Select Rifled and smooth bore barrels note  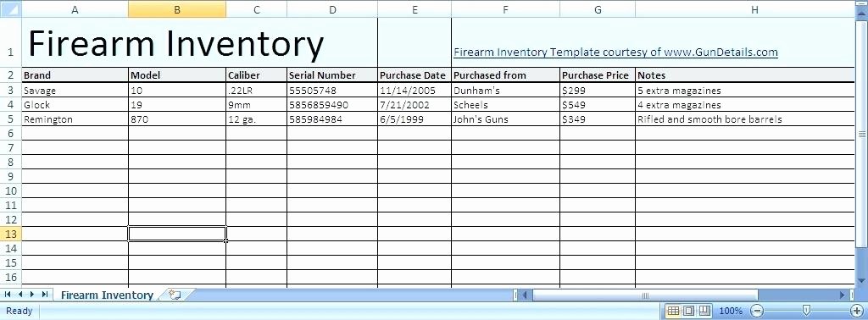tap(745, 119)
